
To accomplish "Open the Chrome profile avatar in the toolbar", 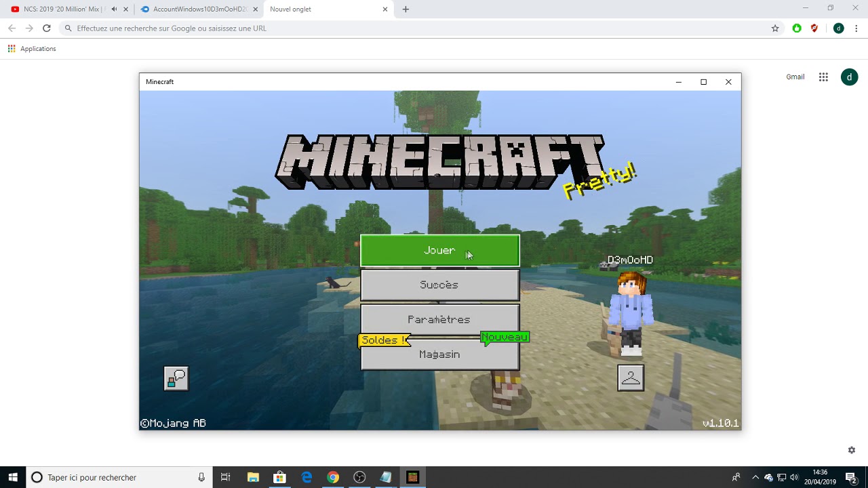I will click(x=839, y=28).
